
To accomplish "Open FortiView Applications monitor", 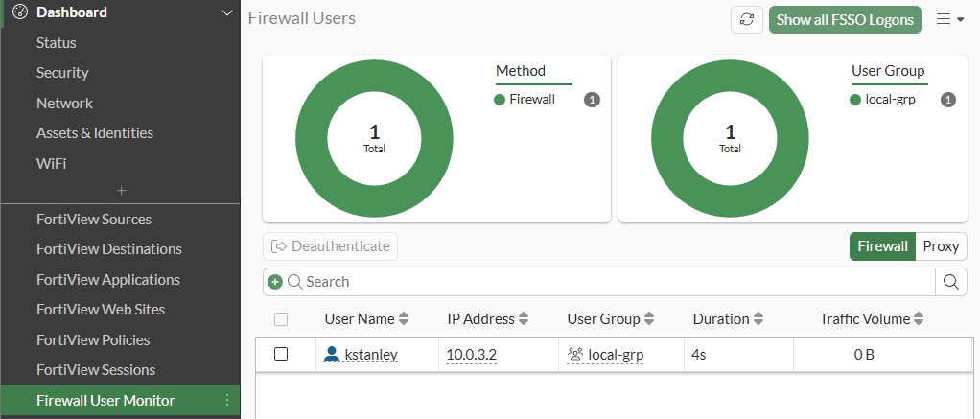I will pos(108,280).
